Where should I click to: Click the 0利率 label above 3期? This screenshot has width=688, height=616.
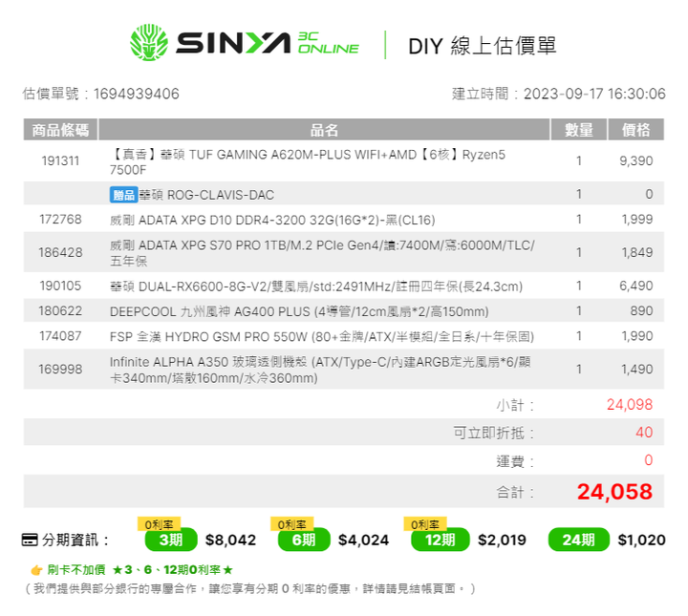pyautogui.click(x=159, y=524)
